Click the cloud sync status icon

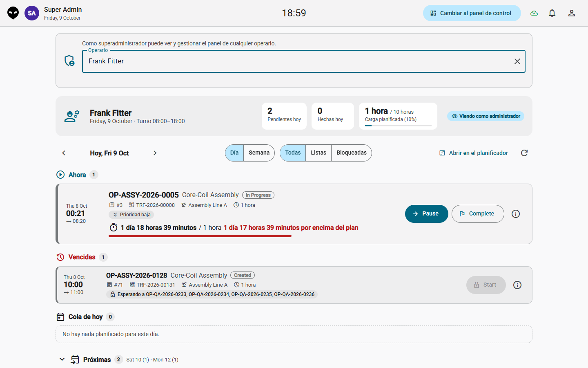pos(534,13)
